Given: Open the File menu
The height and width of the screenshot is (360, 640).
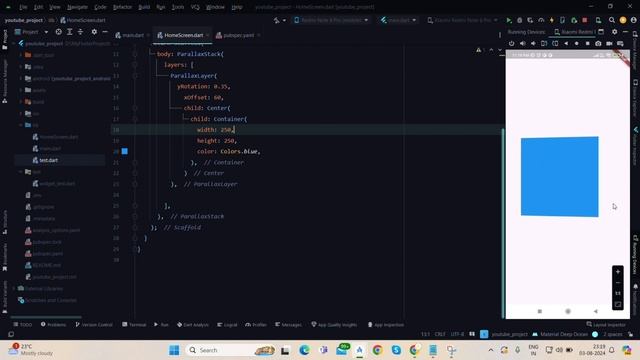Looking at the screenshot, I should point(23,7).
